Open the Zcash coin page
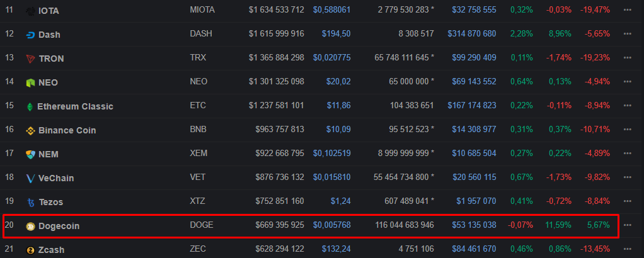Image resolution: width=644 pixels, height=258 pixels. pos(51,250)
